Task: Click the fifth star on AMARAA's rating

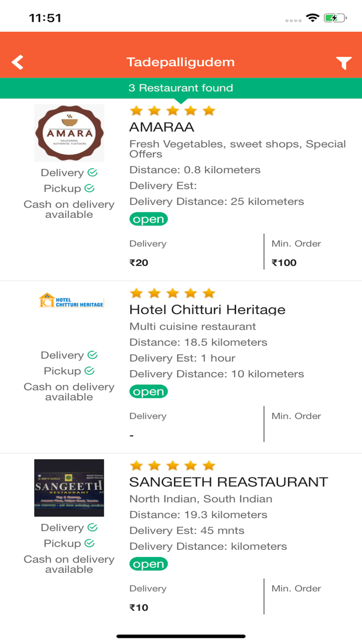Action: click(x=209, y=110)
